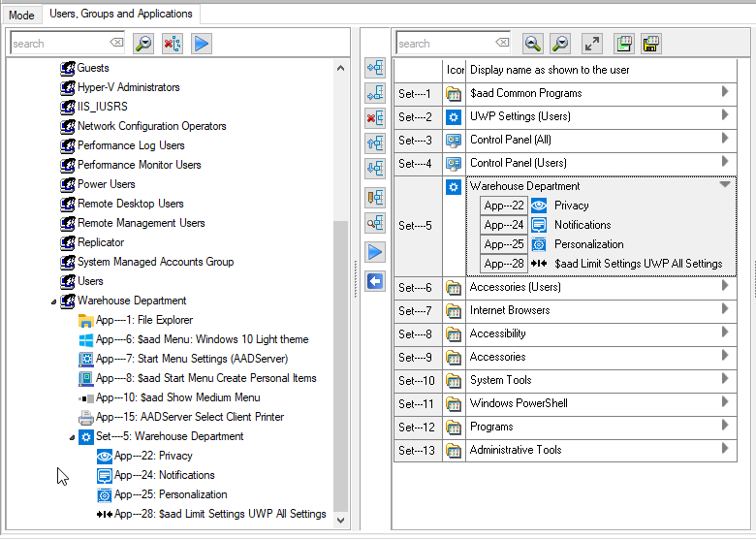This screenshot has width=756, height=539.
Task: Click the search-in-tree magnifier in middle toolbar
Action: point(375,223)
